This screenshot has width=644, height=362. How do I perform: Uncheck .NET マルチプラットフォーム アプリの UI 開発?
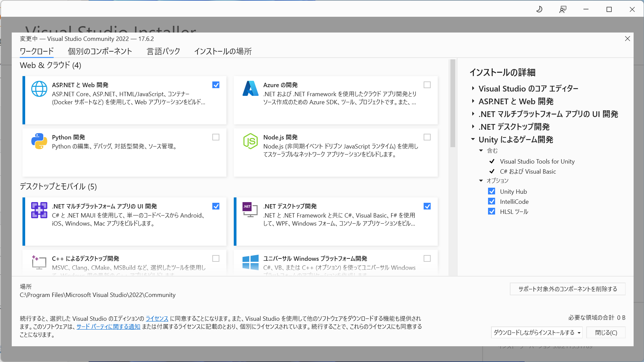216,206
